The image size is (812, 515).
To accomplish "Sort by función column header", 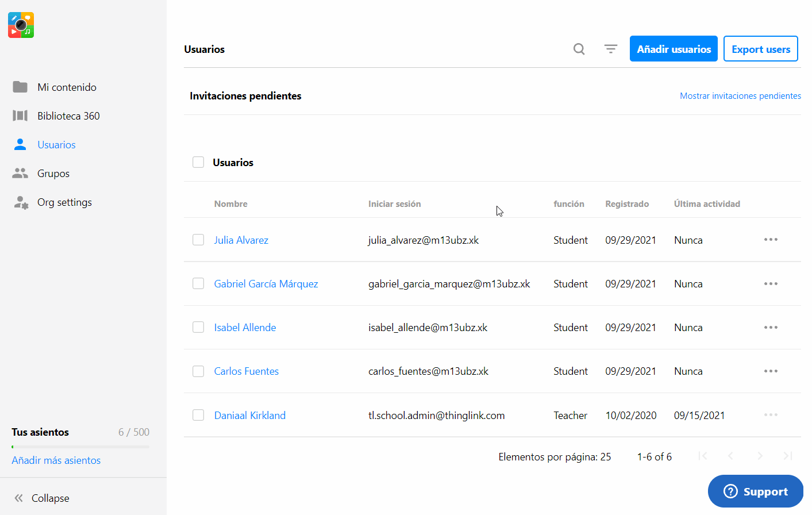I will point(568,204).
